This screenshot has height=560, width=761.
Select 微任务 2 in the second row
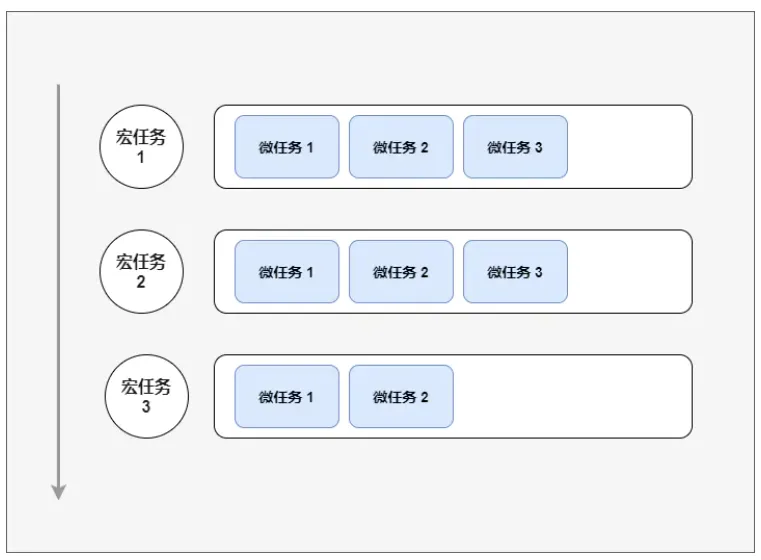point(401,271)
